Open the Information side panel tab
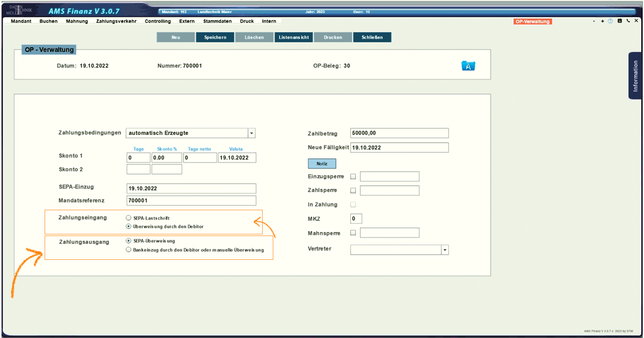 point(635,76)
